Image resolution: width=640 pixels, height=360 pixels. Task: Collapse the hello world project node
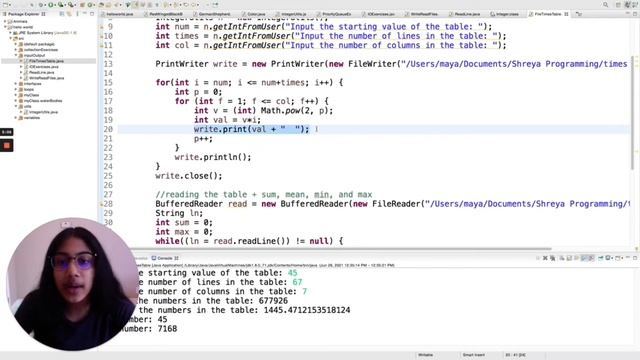click(5, 27)
